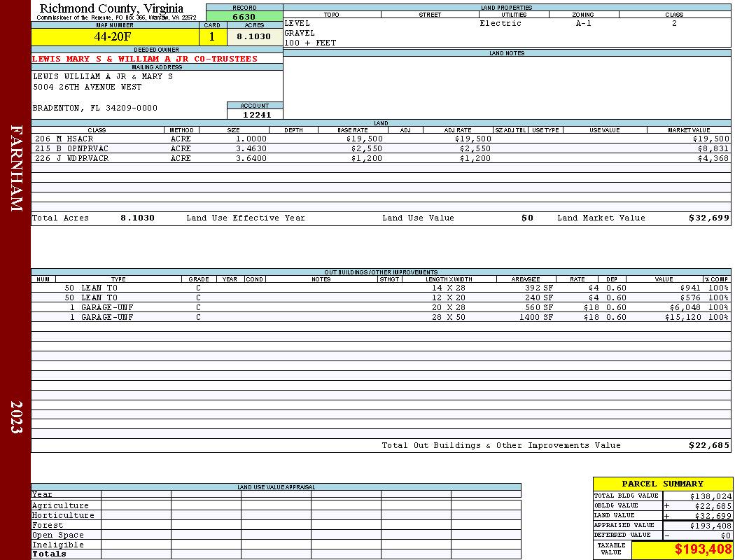Click market value $4,368 for WDPRVACR
The width and height of the screenshot is (735, 560).
(713, 158)
